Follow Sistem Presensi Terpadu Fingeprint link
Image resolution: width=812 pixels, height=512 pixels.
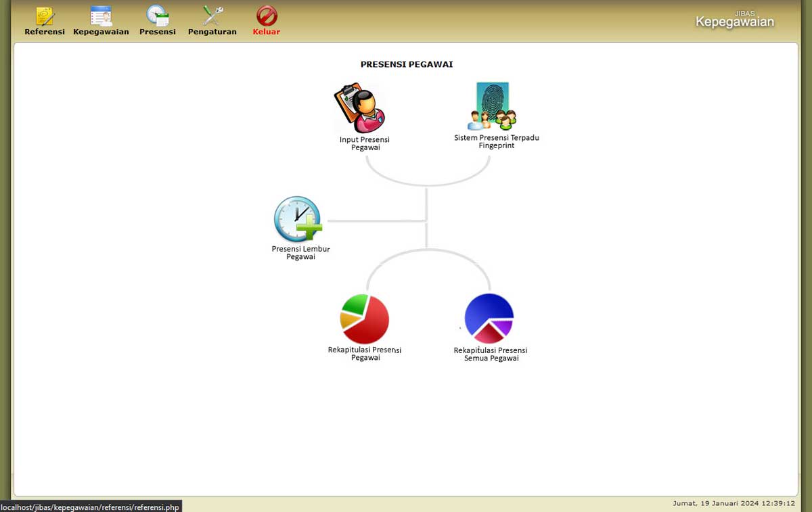(497, 141)
